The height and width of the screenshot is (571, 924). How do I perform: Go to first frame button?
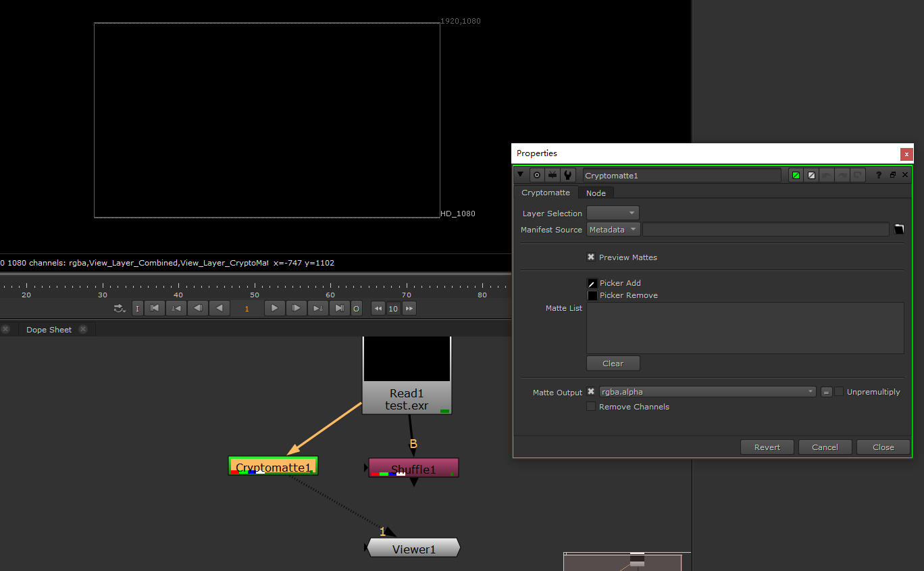[x=155, y=308]
